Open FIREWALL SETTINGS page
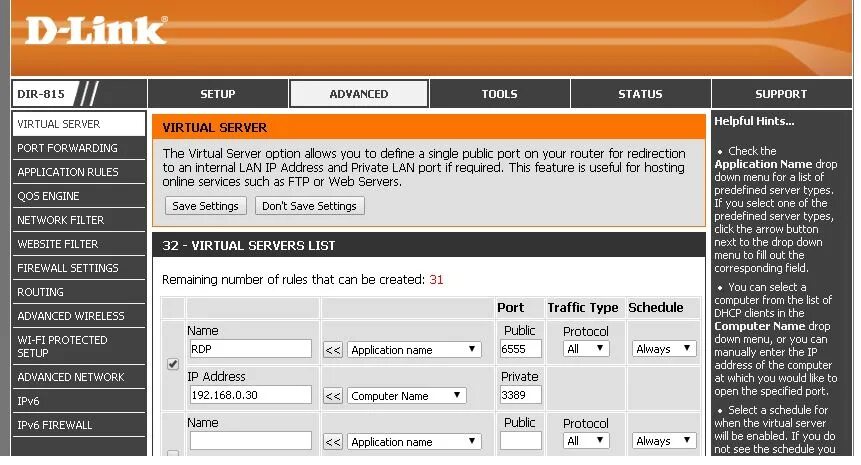This screenshot has width=861, height=465. pyautogui.click(x=79, y=268)
